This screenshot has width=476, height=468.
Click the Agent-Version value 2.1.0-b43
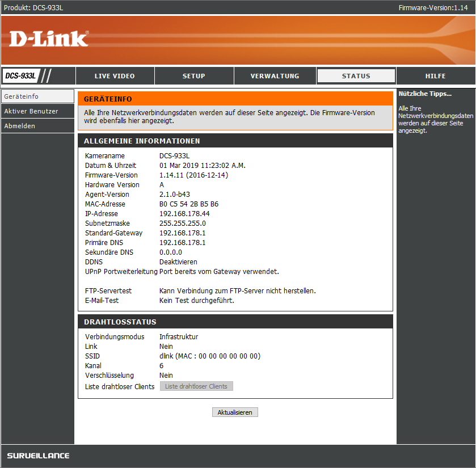click(x=175, y=194)
